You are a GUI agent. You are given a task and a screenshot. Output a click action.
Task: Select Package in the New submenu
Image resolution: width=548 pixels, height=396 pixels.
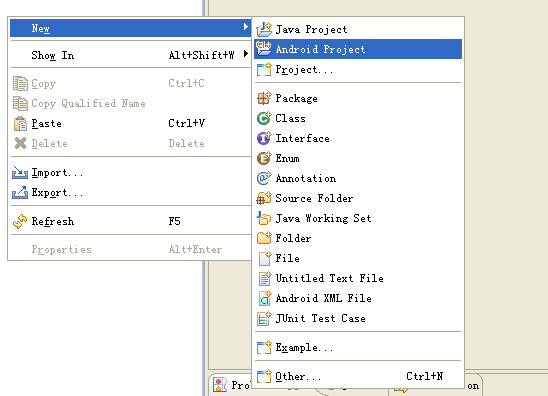(x=358, y=98)
